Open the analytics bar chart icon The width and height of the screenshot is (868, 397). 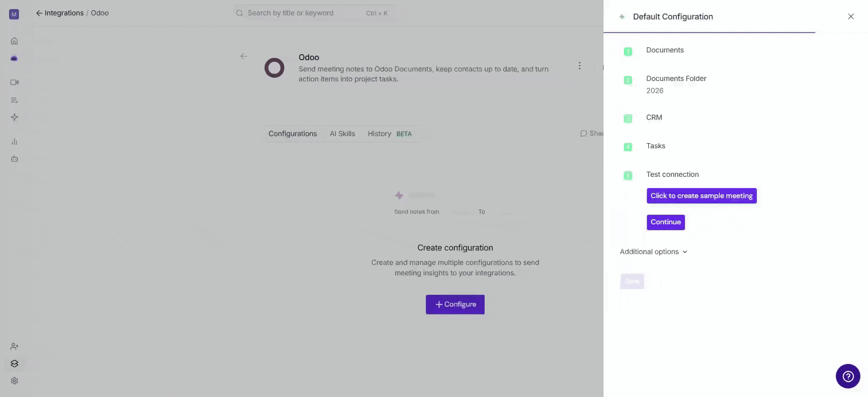(x=14, y=142)
